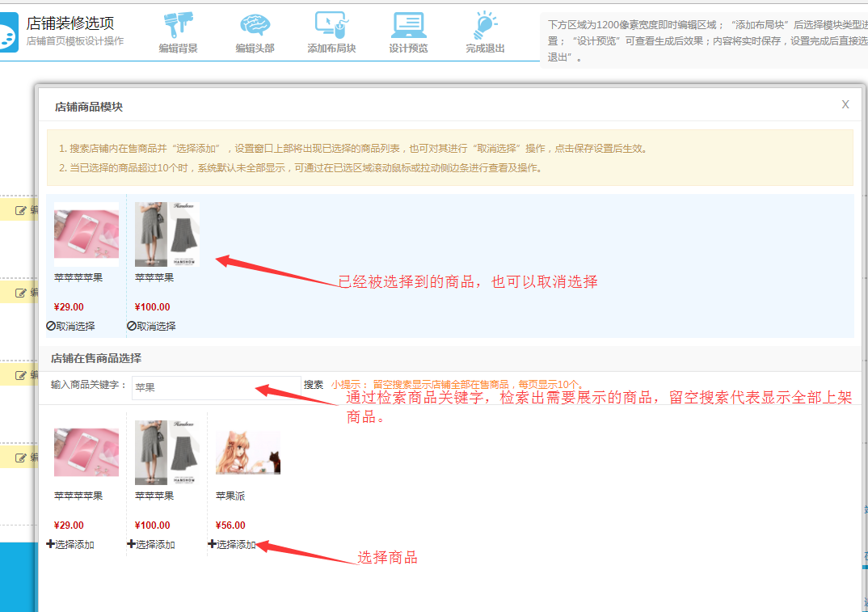
Task: Click 选择添加 under the ¥29.00 search result
Action: [x=70, y=545]
